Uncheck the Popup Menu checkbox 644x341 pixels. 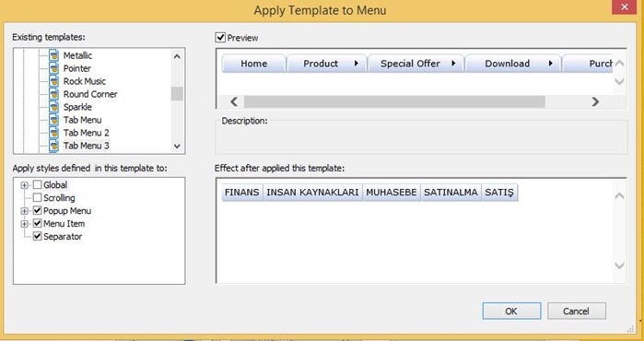pyautogui.click(x=38, y=211)
